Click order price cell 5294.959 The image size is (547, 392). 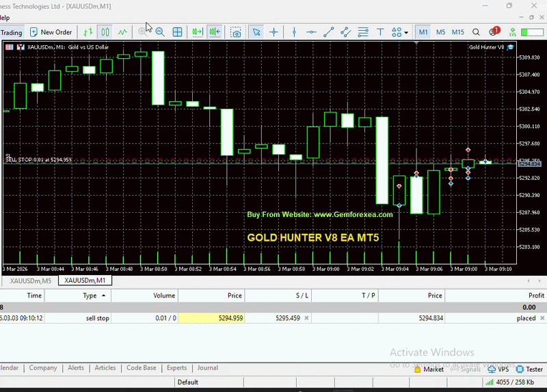(x=211, y=318)
